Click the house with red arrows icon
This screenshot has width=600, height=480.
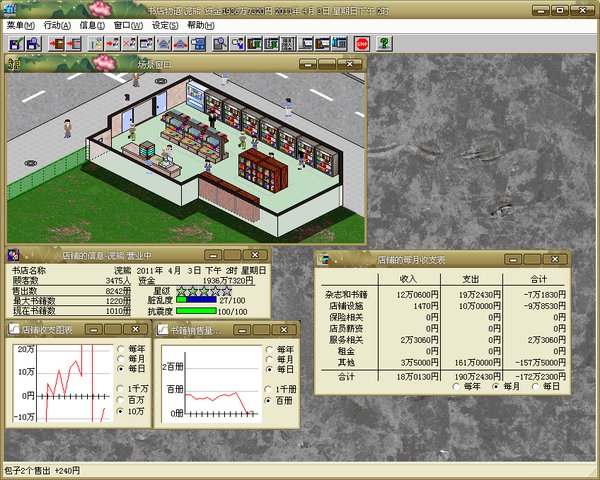[181, 44]
